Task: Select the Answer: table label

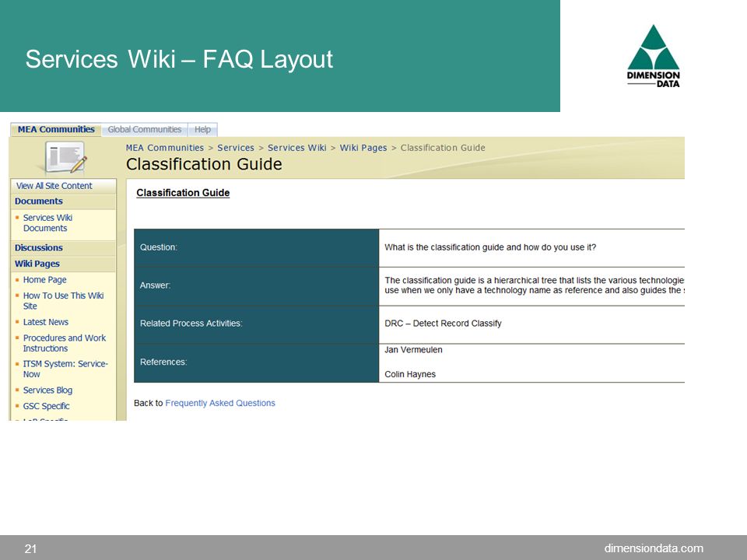Action: click(155, 285)
